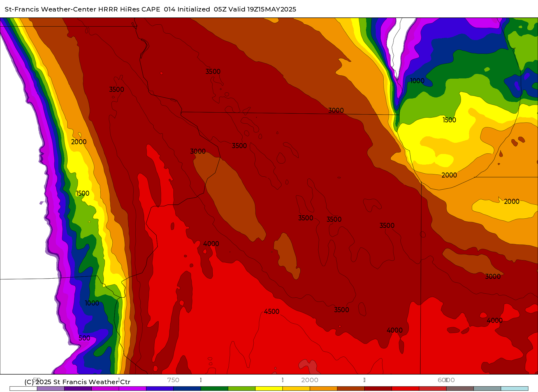Select the gray-teal legend swatch
Image resolution: width=538 pixels, height=392 pixels.
click(487, 389)
